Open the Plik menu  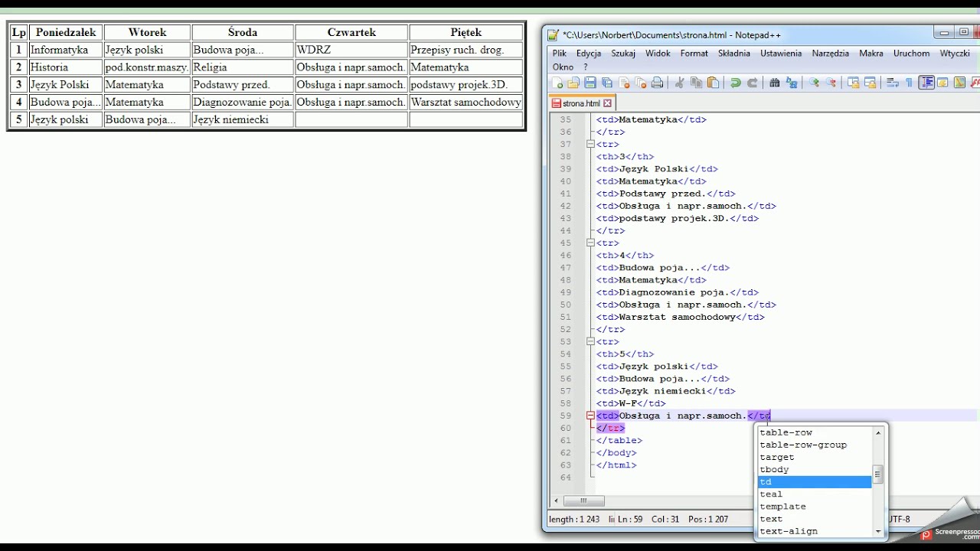[560, 54]
